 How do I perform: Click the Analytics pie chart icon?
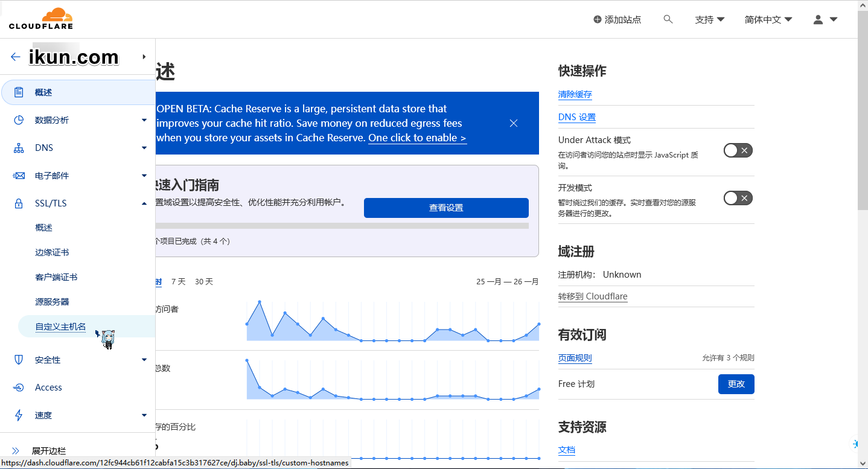[x=19, y=120]
